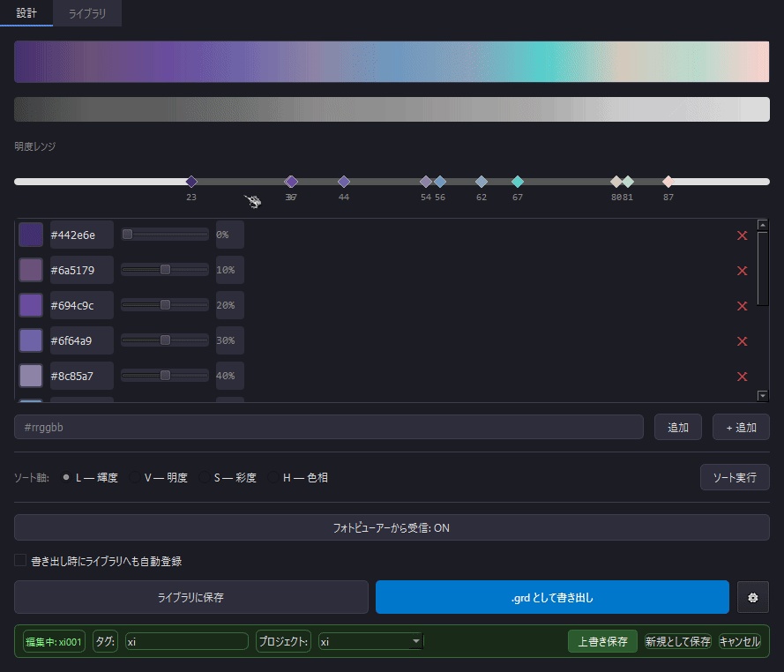This screenshot has width=784, height=672.
Task: Click the + 追加 button
Action: click(741, 427)
